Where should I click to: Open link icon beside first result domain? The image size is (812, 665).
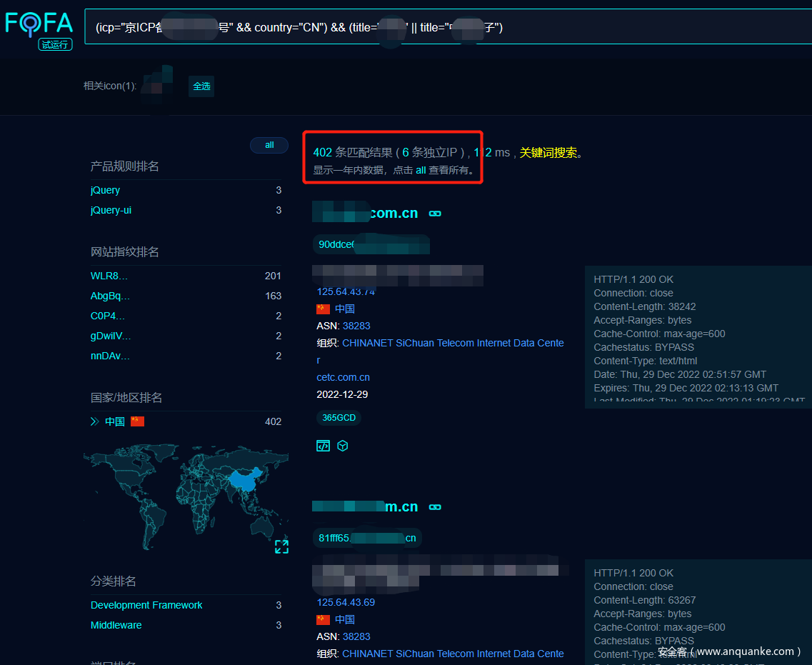click(434, 214)
